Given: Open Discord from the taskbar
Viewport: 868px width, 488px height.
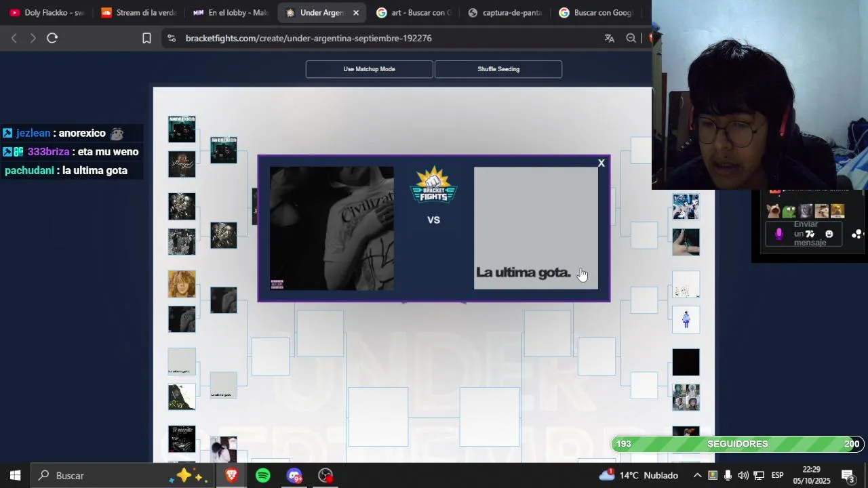Looking at the screenshot, I should [294, 476].
